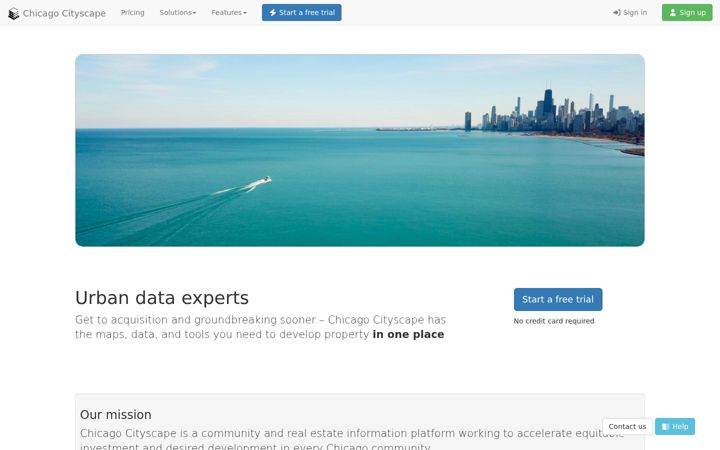
Task: Click the navbar Start a free trial button
Action: (x=302, y=12)
